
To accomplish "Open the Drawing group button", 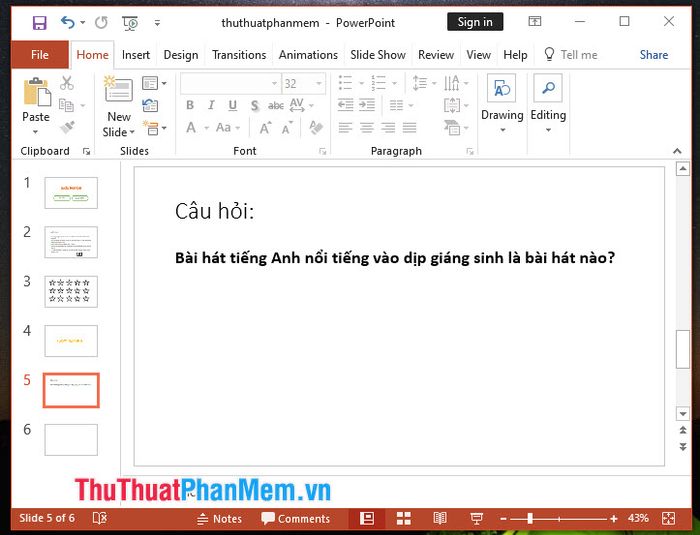I will click(502, 104).
